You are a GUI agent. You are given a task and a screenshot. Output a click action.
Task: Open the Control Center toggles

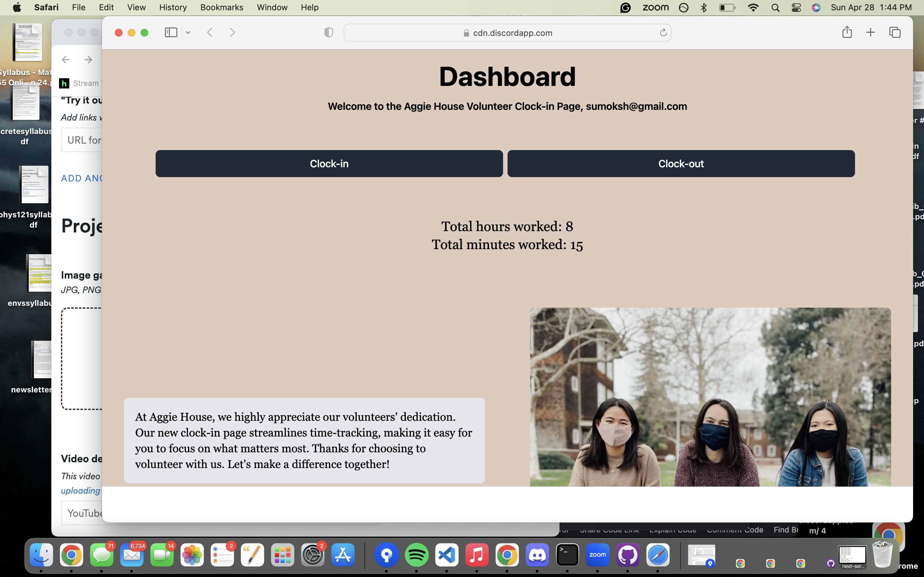point(796,8)
